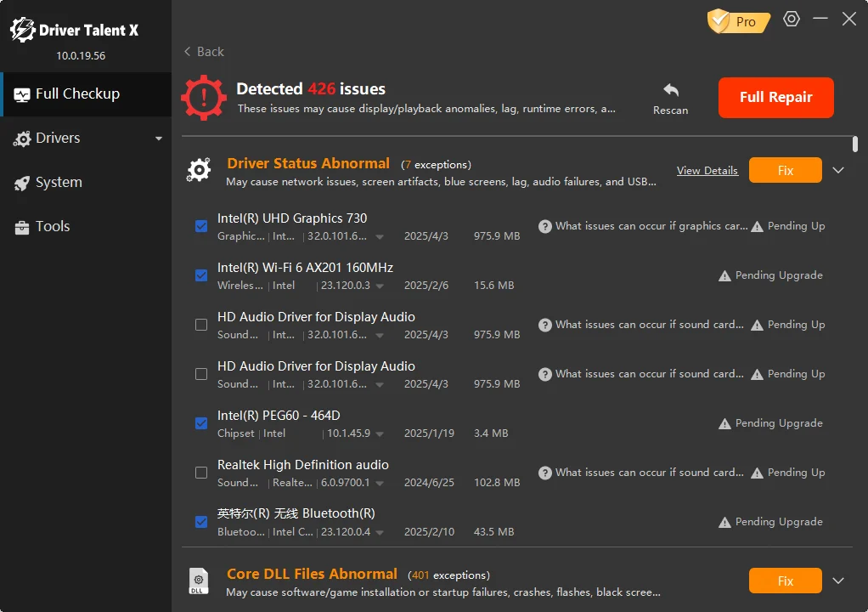Image resolution: width=868 pixels, height=612 pixels.
Task: Check Realtek High Definition audio checkbox
Action: coord(201,473)
